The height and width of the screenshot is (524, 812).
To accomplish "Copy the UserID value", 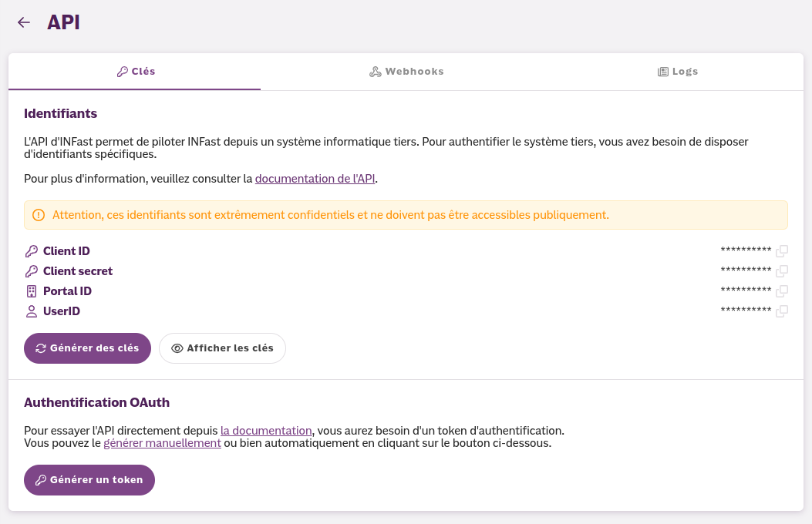I will (782, 311).
